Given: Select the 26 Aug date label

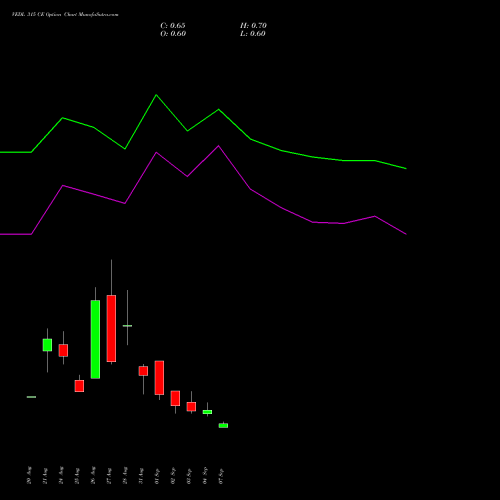Looking at the screenshot, I should click(93, 475).
